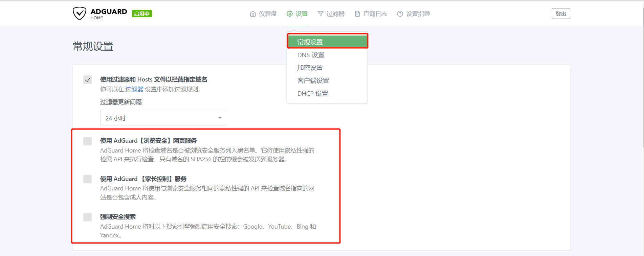This screenshot has height=256, width=644.
Task: Open the 过滤器 hyperlink in description
Action: [134, 89]
